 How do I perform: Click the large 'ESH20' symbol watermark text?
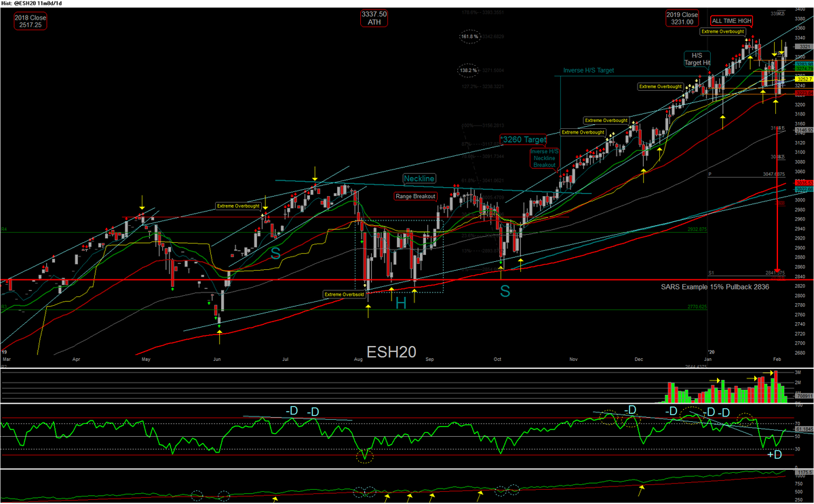[392, 352]
